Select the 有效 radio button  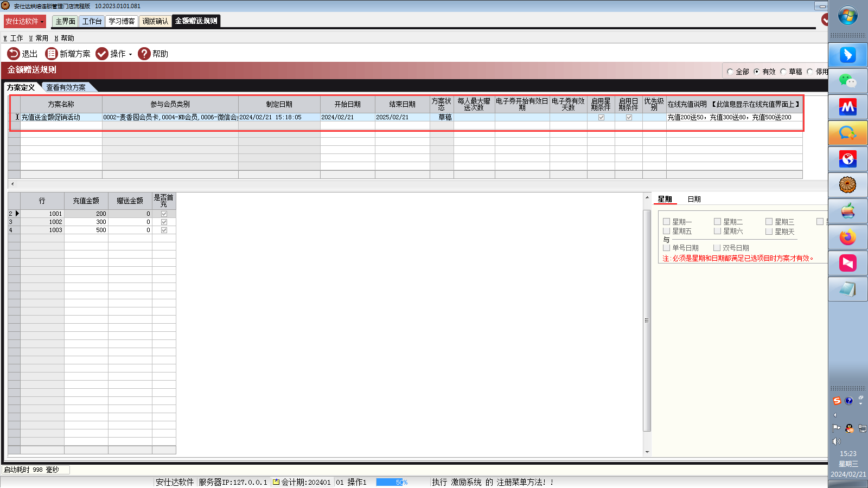(757, 72)
